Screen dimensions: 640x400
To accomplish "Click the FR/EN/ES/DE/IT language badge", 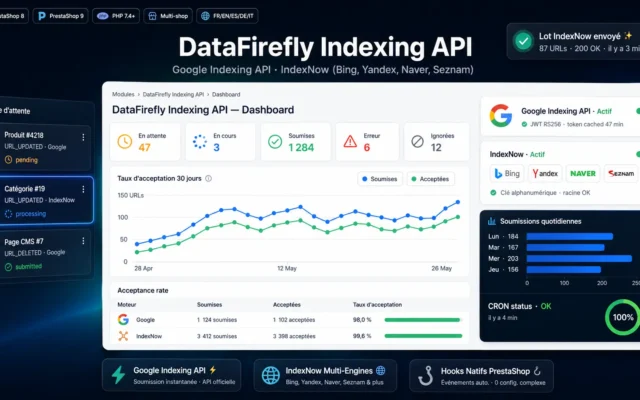I will click(x=227, y=16).
